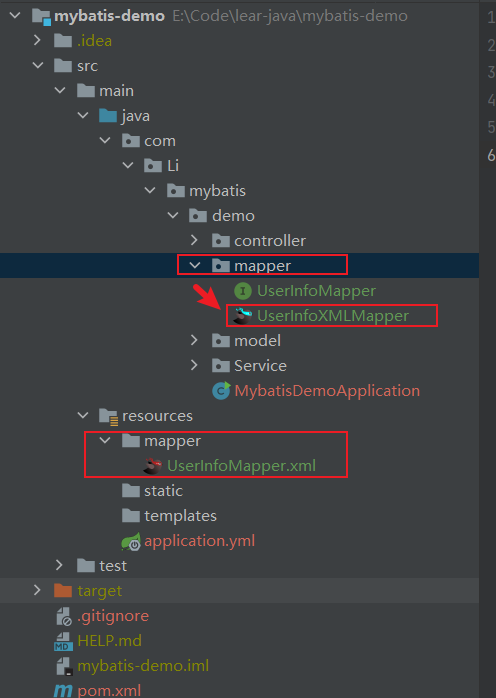Expand the controller package

coord(194,240)
